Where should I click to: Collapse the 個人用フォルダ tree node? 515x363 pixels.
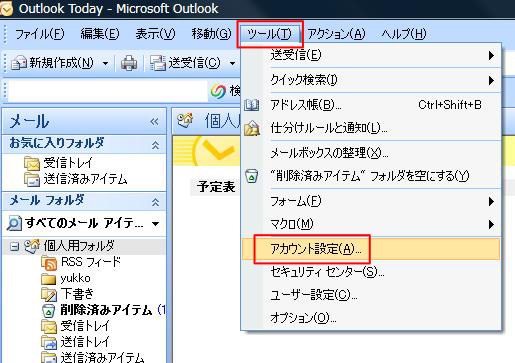[14, 246]
